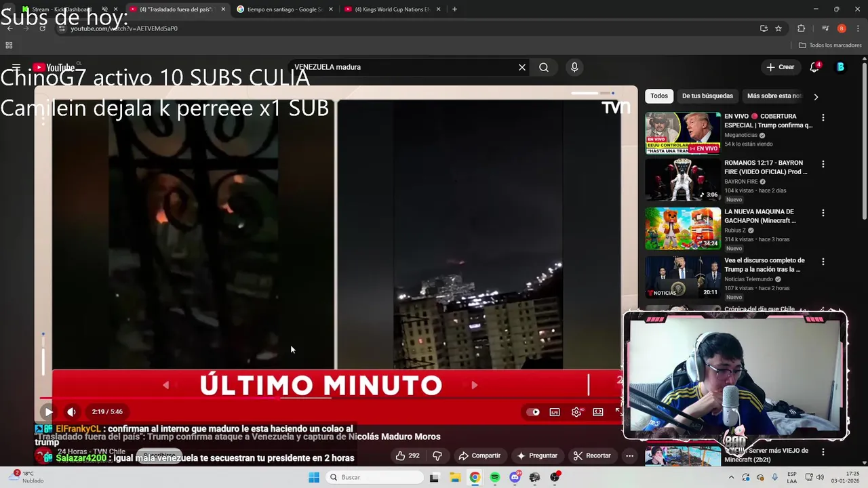Viewport: 868px width, 488px height.
Task: Switch to theater mode
Action: click(x=598, y=412)
